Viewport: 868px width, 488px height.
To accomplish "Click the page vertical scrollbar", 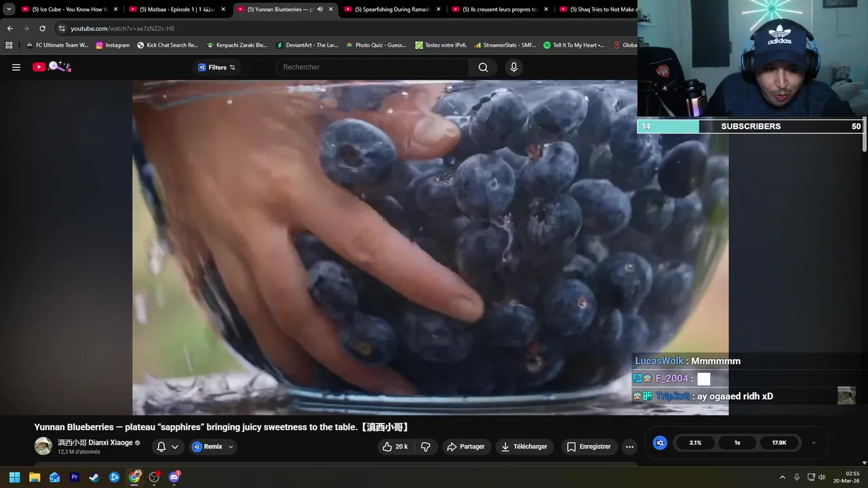I will point(865,136).
